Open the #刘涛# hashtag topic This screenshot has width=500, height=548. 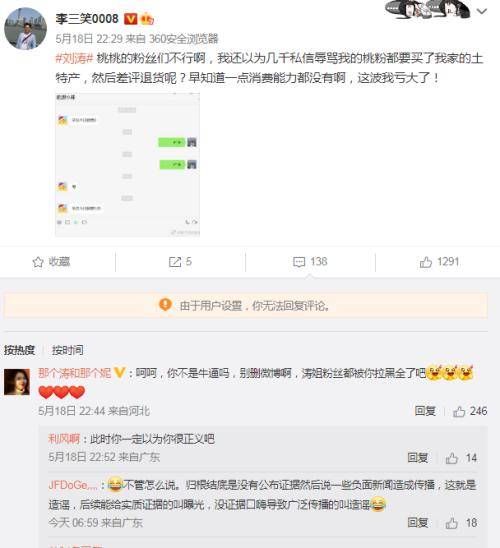click(x=74, y=58)
